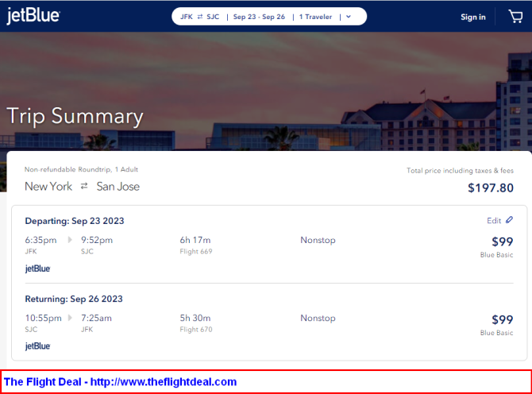Click the Trip Summary heading
532x394 pixels.
coord(75,116)
